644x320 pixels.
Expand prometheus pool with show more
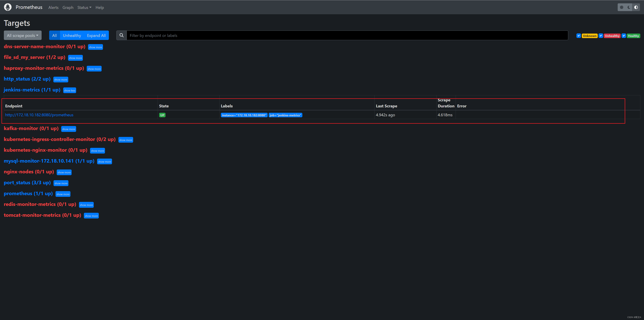click(63, 194)
